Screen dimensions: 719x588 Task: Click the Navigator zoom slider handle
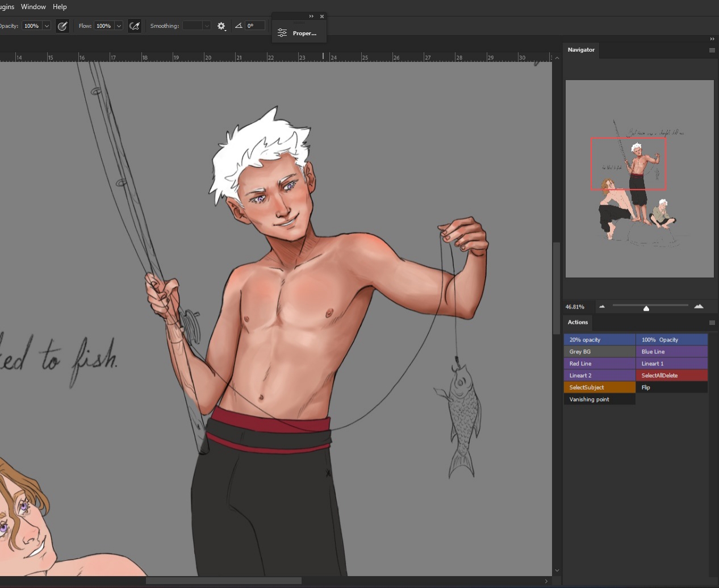pyautogui.click(x=646, y=308)
